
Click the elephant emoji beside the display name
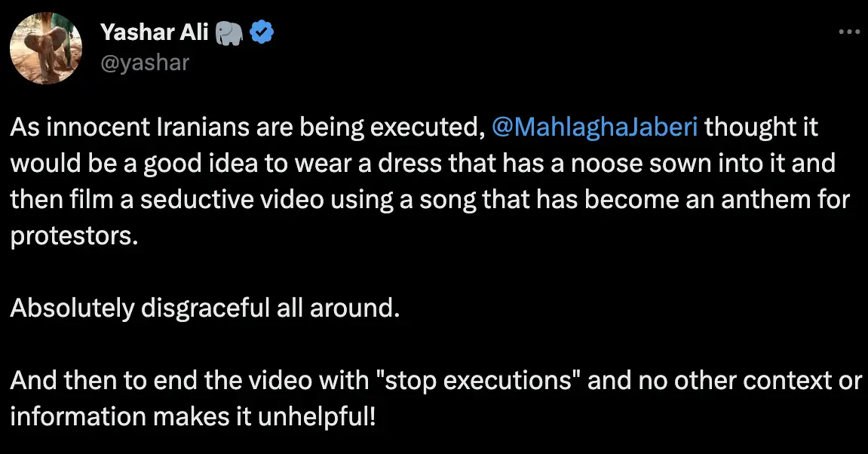pos(229,32)
